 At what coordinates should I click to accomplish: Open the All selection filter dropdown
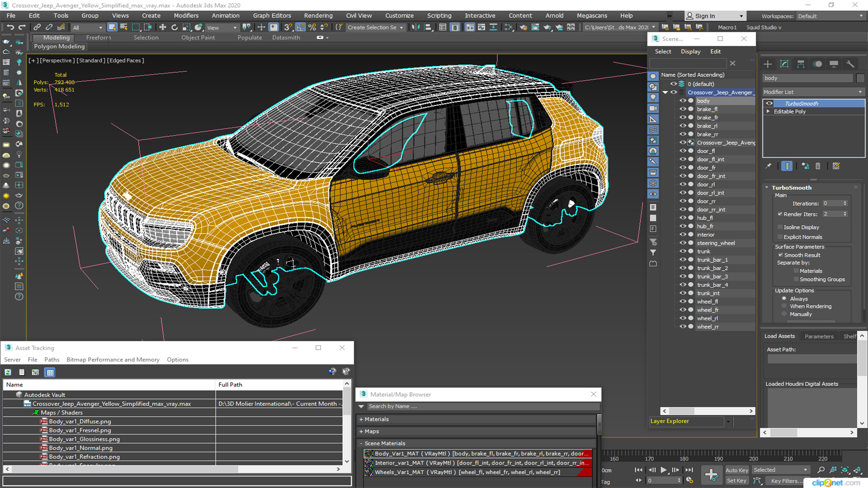pyautogui.click(x=88, y=28)
